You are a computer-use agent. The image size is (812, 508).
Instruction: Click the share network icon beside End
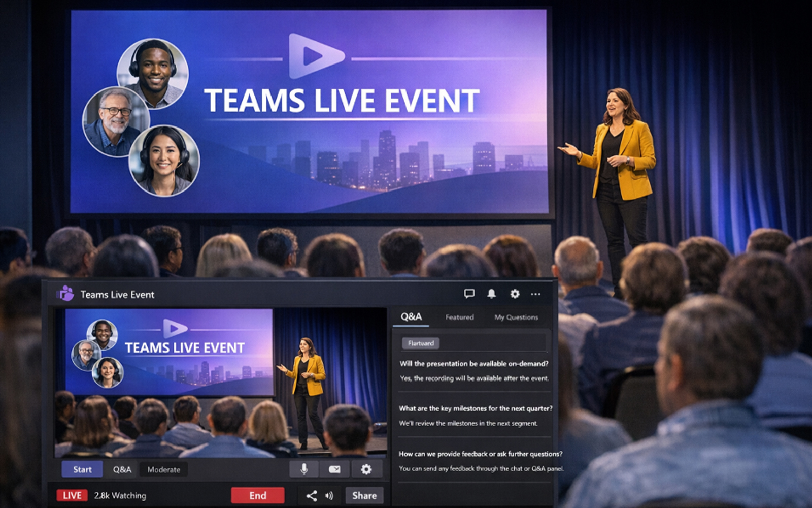point(312,496)
